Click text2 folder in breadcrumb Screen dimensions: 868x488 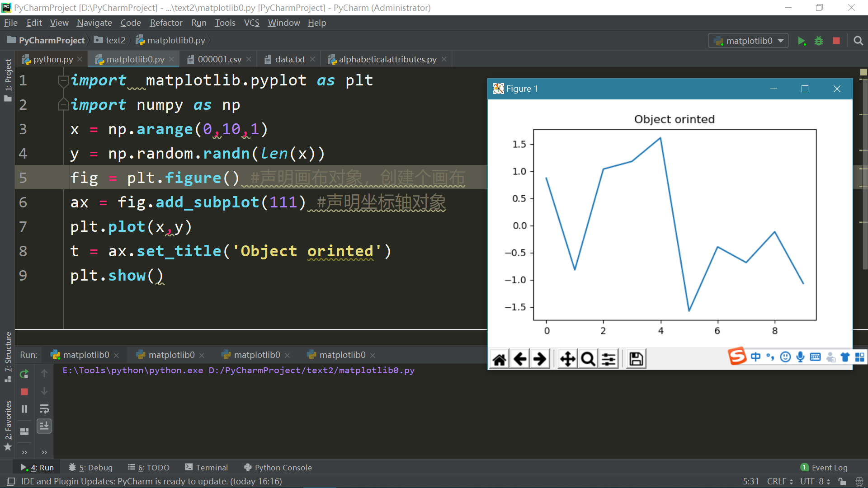click(x=110, y=41)
